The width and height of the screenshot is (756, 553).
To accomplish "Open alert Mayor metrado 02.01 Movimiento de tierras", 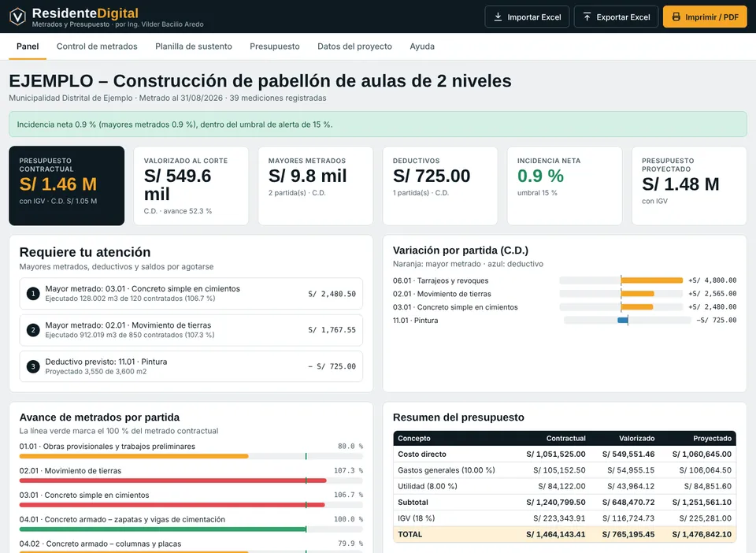I will (191, 330).
